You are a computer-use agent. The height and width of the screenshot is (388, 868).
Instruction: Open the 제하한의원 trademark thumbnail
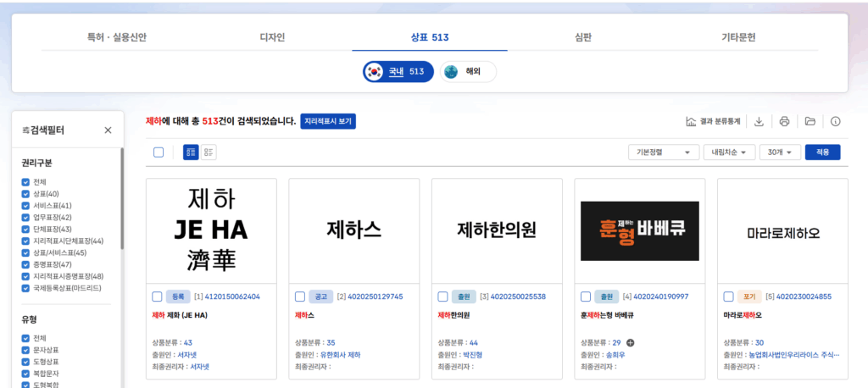point(497,230)
